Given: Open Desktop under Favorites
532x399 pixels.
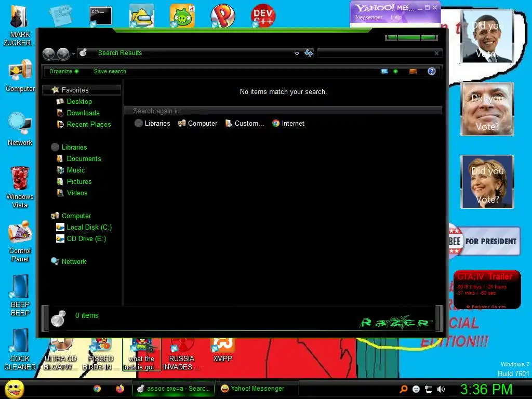Looking at the screenshot, I should 79,101.
